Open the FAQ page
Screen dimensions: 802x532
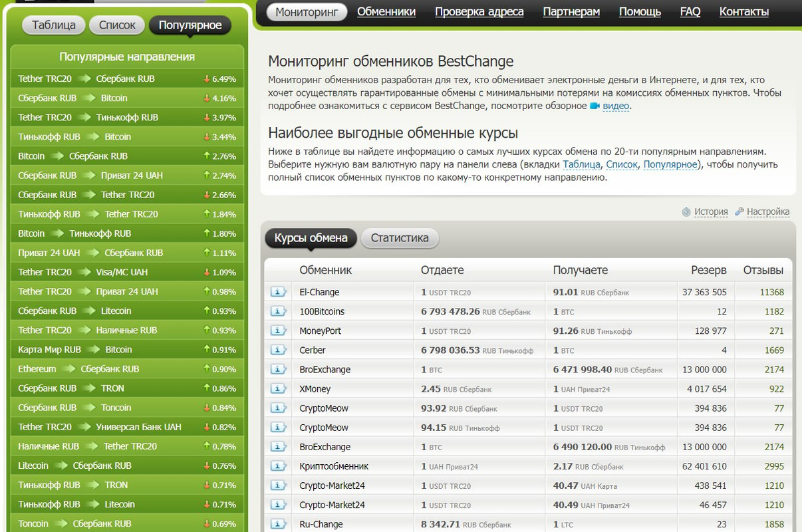pos(690,12)
